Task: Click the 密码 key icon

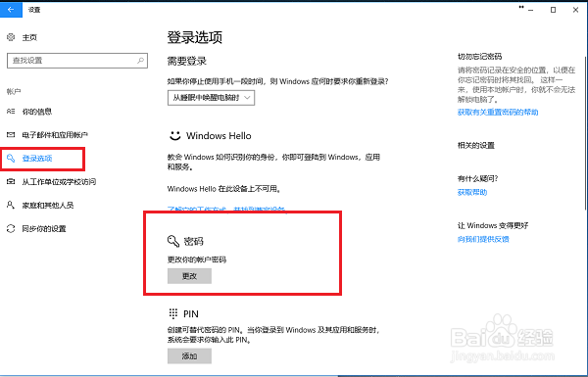Action: click(x=173, y=241)
